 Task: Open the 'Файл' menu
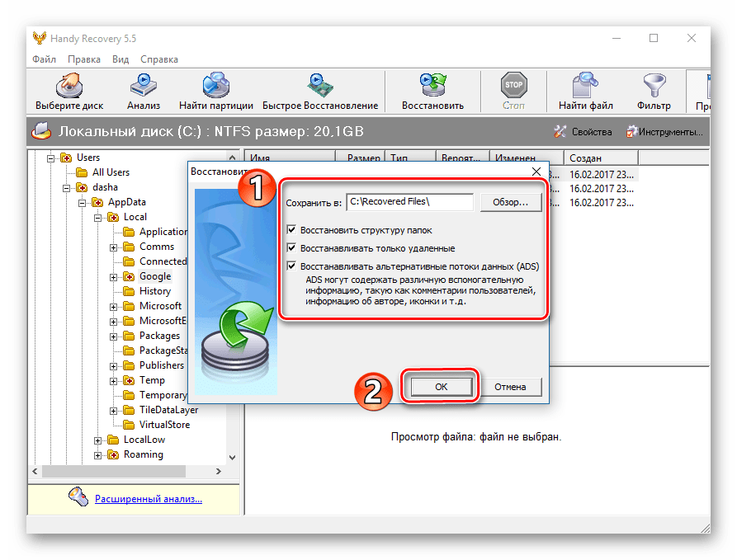coord(44,59)
